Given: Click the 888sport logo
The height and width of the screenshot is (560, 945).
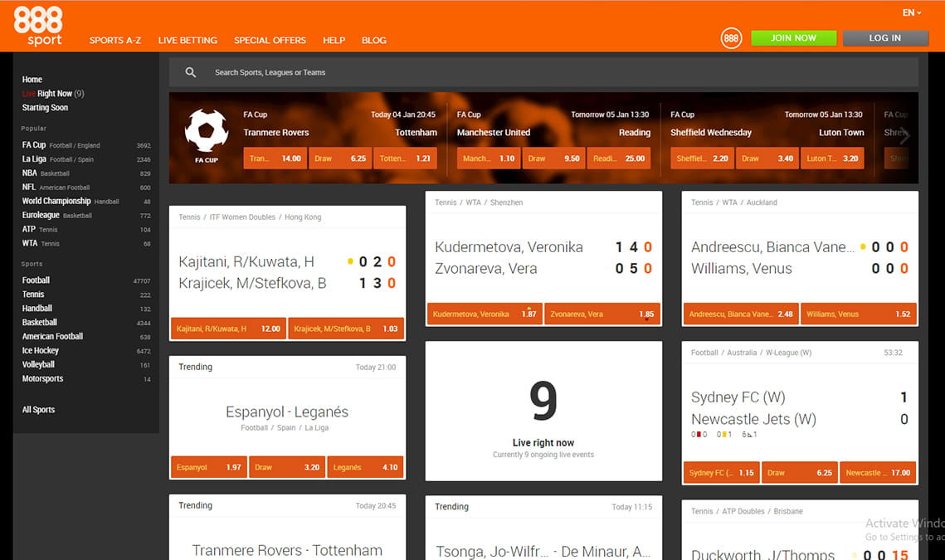Looking at the screenshot, I should pyautogui.click(x=38, y=26).
